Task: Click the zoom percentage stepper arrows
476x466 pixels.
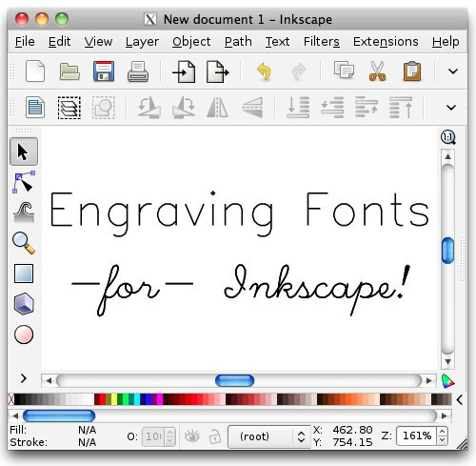Action: point(443,436)
